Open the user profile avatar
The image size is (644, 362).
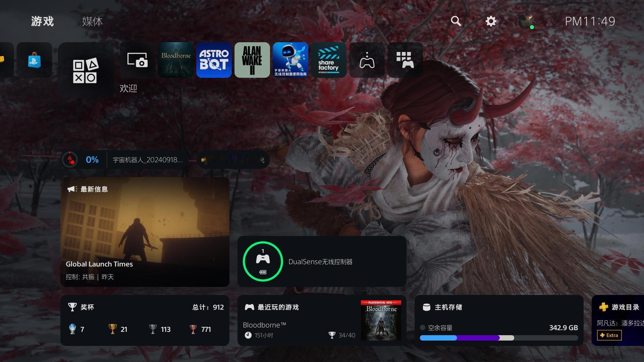(x=526, y=21)
